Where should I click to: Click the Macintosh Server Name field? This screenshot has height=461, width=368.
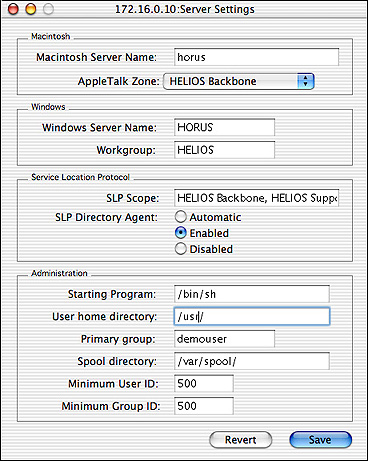click(256, 57)
